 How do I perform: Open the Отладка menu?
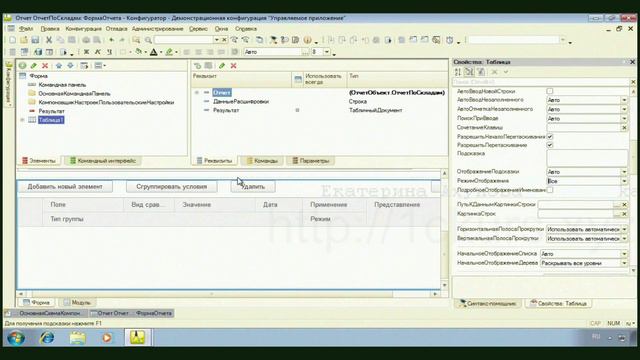(x=117, y=29)
